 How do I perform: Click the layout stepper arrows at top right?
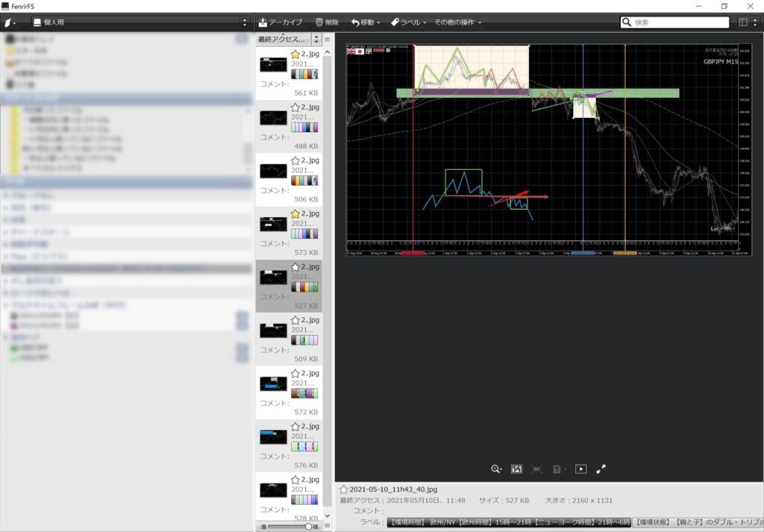[x=755, y=22]
